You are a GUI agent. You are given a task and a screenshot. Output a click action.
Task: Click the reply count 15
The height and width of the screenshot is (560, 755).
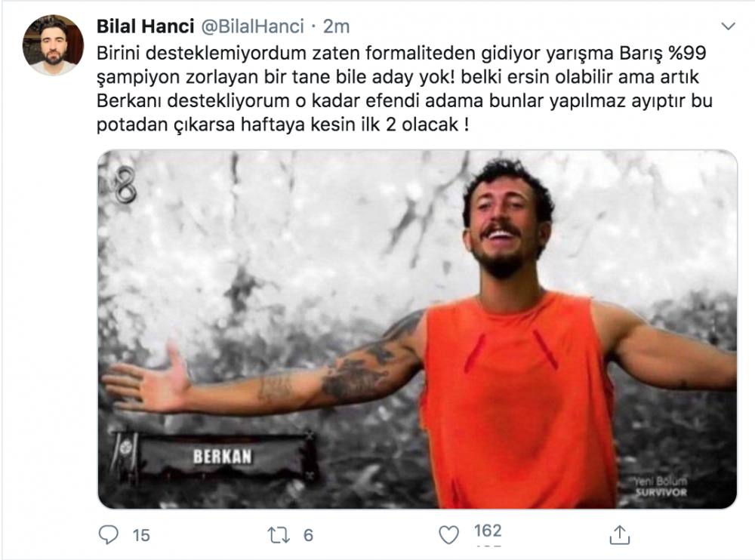[141, 535]
